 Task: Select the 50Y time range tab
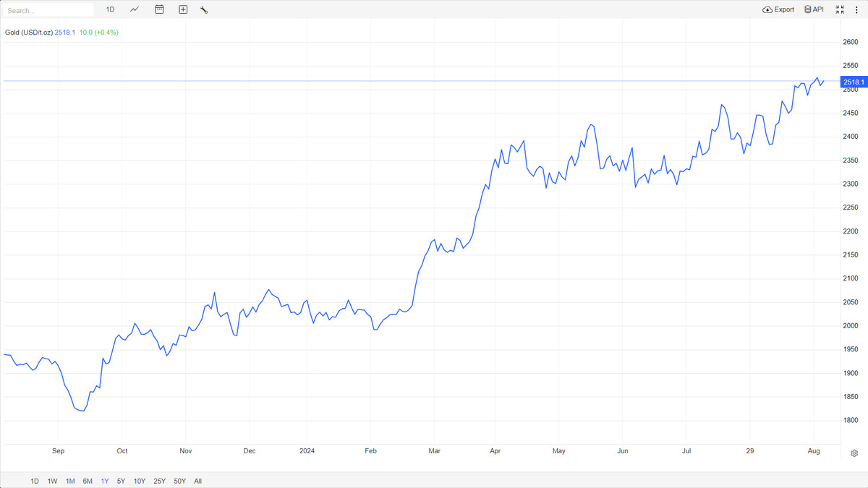[179, 481]
